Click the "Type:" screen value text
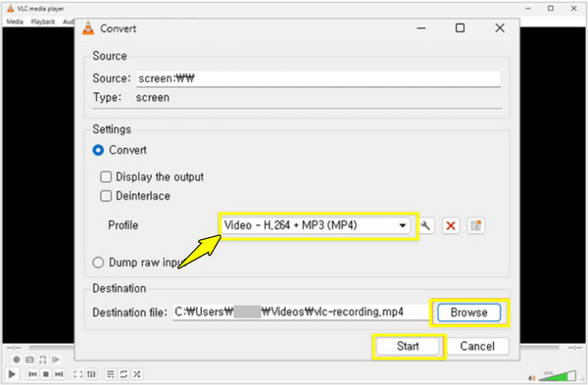This screenshot has width=588, height=385. 153,98
